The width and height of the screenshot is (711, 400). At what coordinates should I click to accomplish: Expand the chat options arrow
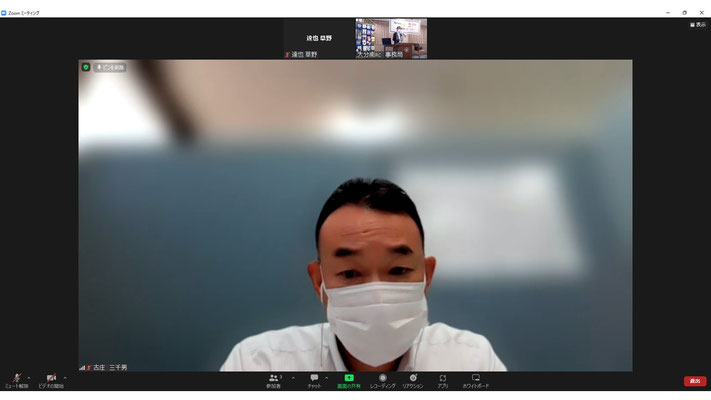pos(326,378)
